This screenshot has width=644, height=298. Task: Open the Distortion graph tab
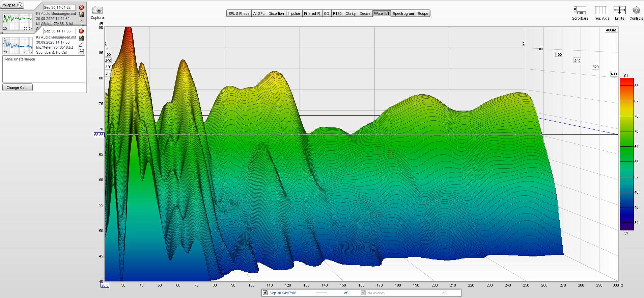tap(276, 14)
